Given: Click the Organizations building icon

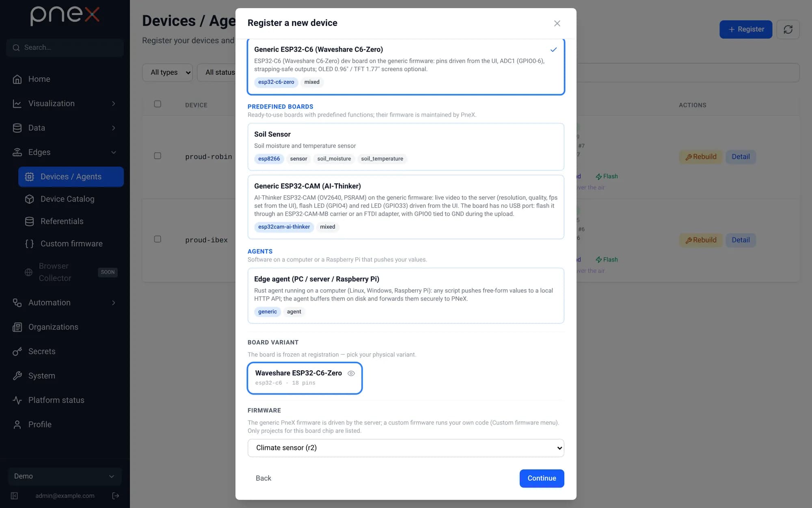Looking at the screenshot, I should point(17,327).
